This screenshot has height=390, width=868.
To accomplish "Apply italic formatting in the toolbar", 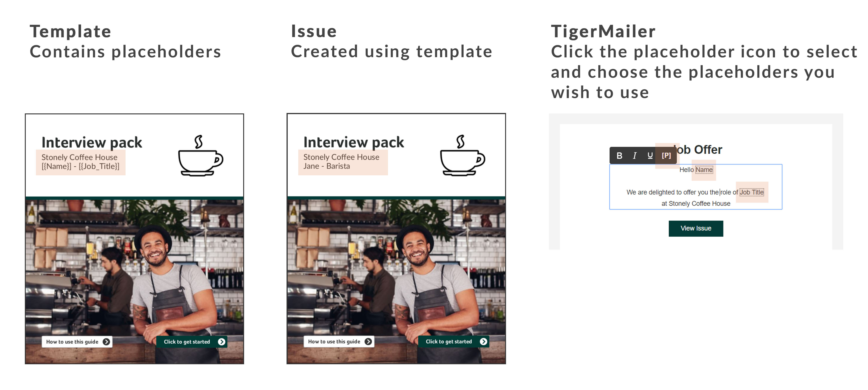I will 635,156.
